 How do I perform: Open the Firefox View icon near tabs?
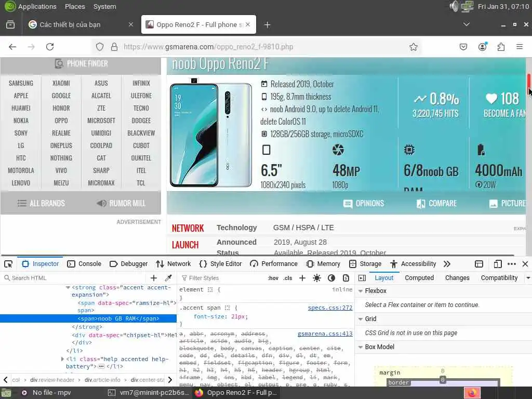tap(10, 24)
